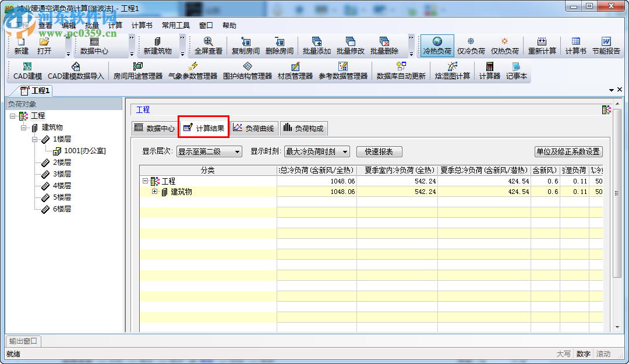Viewport: 629px width, 364px height.
Task: Open 围护结构管理器
Action: pyautogui.click(x=248, y=71)
